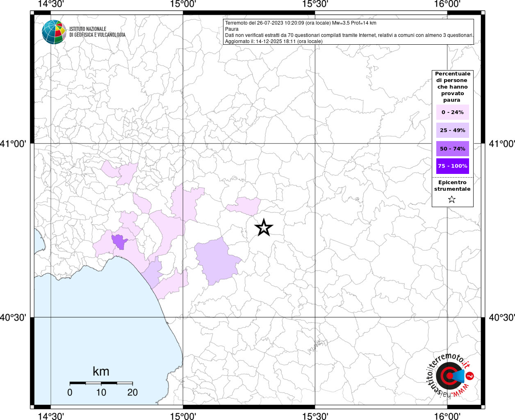This screenshot has width=515, height=420.
Task: Click the 'Dati non verificati' info line
Action: [x=349, y=35]
